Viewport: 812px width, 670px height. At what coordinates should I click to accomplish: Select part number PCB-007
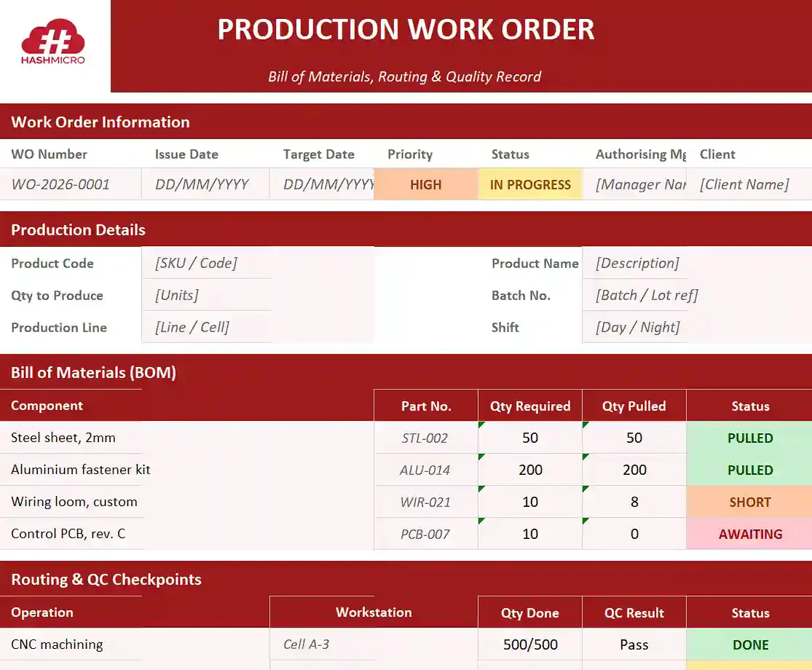click(426, 535)
